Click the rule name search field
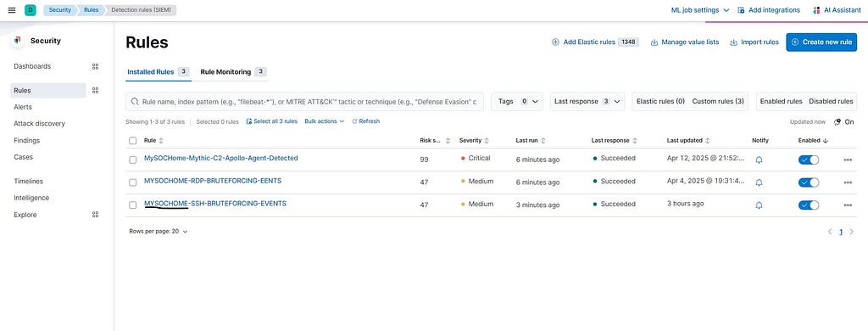 pos(304,102)
